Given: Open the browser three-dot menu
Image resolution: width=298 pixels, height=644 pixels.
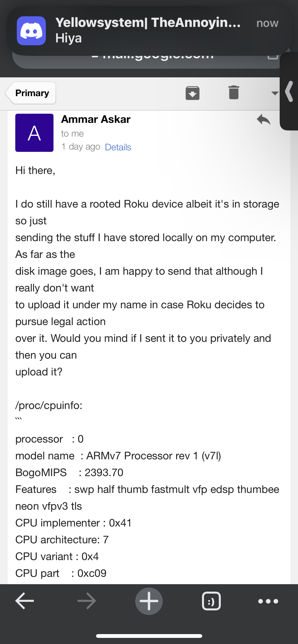Looking at the screenshot, I should coord(268,601).
